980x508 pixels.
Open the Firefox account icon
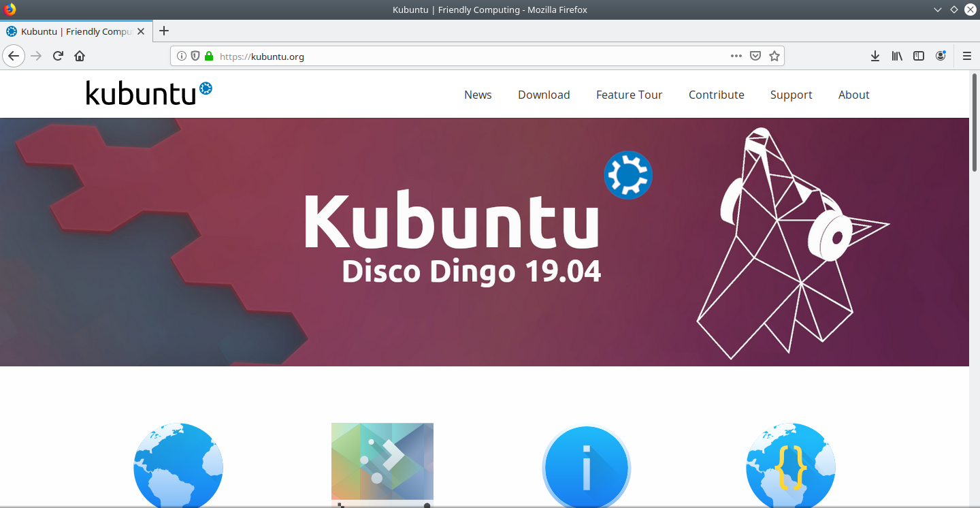point(941,56)
